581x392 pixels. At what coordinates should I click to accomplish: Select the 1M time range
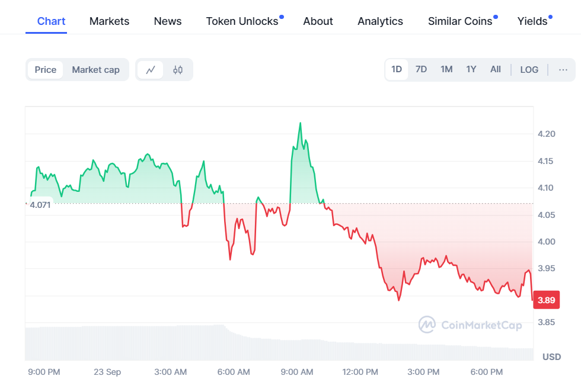point(446,69)
